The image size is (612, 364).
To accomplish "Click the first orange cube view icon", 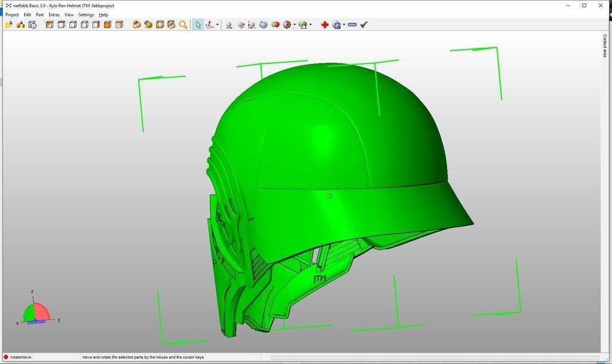I will click(x=50, y=25).
